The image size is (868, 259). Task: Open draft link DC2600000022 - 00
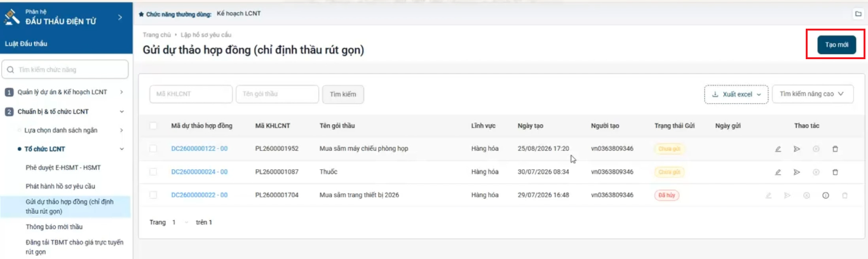point(200,195)
